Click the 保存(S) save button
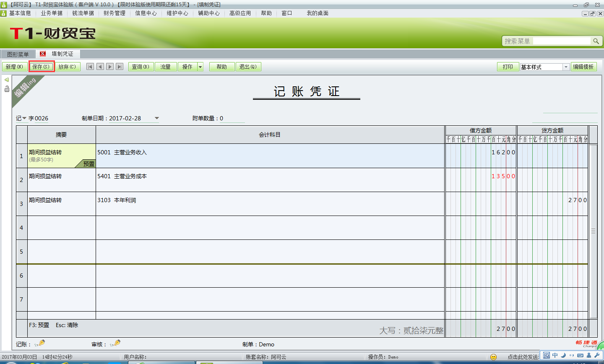This screenshot has height=364, width=604. tap(42, 66)
